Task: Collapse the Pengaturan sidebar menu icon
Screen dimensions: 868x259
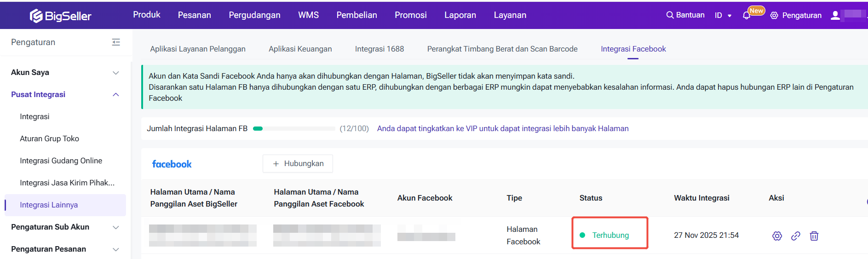Action: (116, 42)
